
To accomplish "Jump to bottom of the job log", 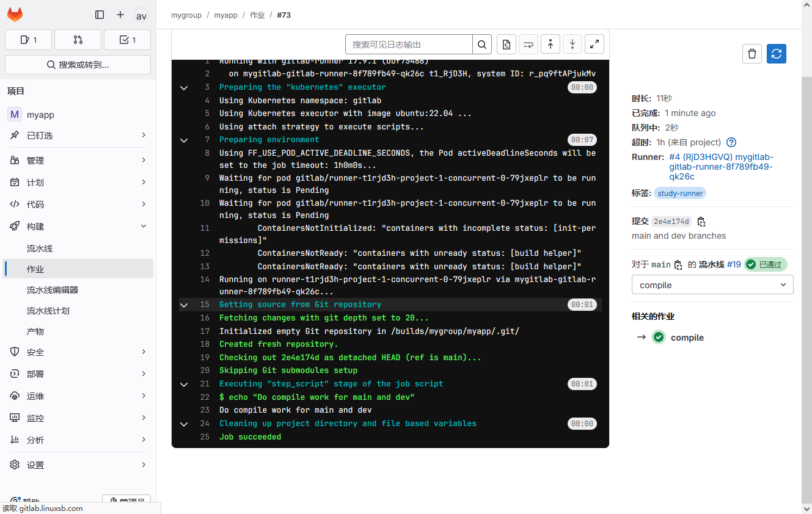I will 572,44.
